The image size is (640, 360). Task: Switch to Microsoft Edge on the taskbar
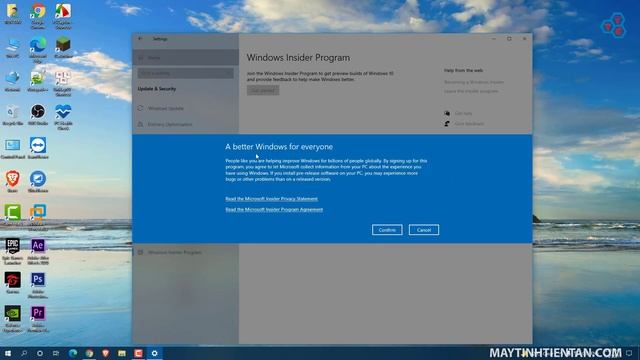click(x=73, y=353)
